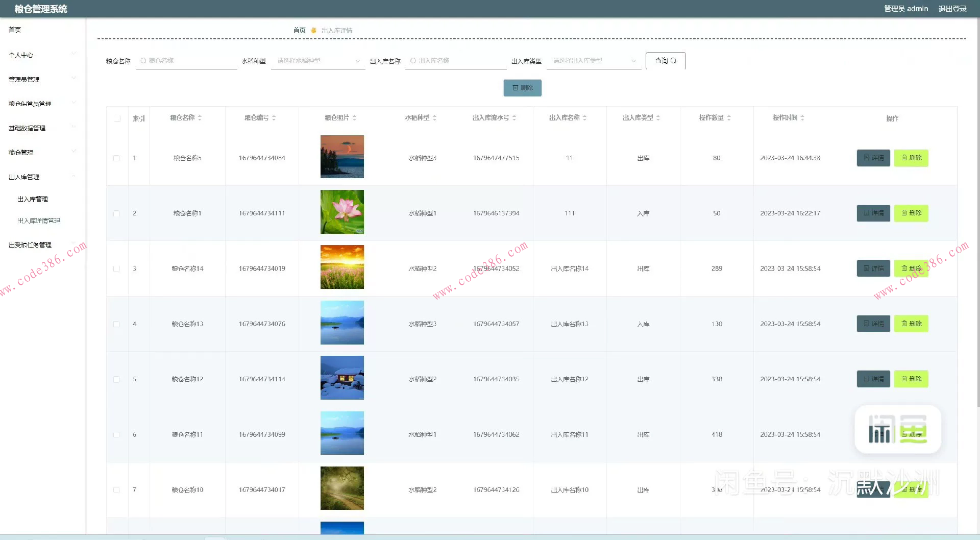Click 退出登录 in the top bar

click(x=952, y=9)
